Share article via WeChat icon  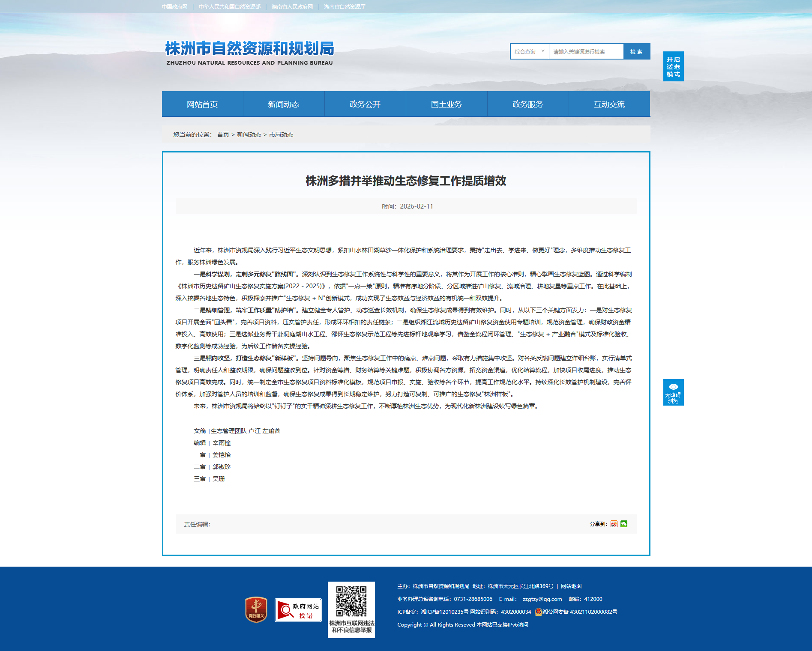[x=624, y=524]
